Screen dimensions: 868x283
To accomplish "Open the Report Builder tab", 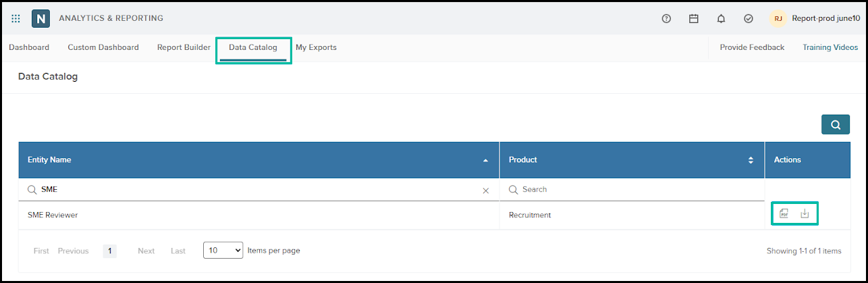I will (184, 47).
